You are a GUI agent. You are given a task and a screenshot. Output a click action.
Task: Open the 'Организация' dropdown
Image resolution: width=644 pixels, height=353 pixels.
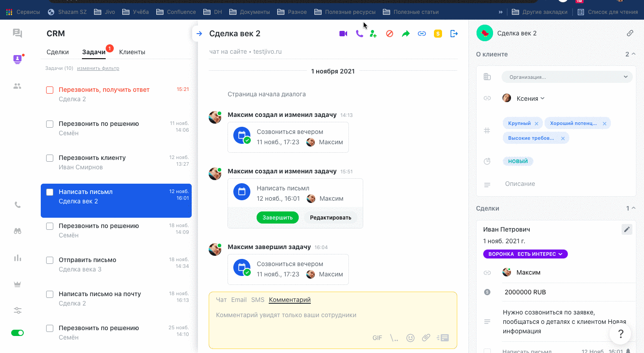tap(567, 77)
